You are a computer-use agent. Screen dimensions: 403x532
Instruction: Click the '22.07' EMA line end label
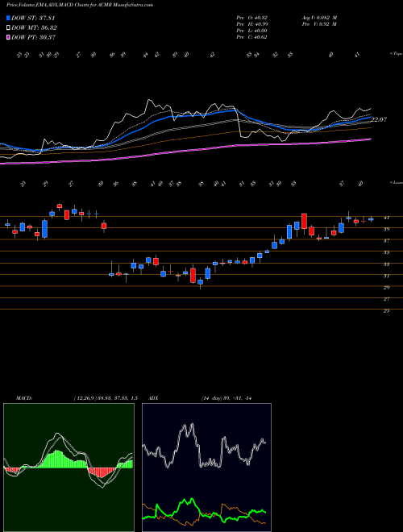pos(379,119)
